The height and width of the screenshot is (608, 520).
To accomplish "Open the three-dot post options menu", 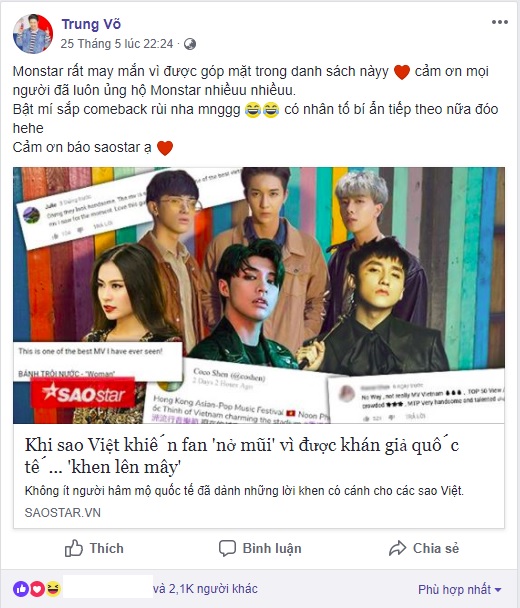I will [499, 22].
